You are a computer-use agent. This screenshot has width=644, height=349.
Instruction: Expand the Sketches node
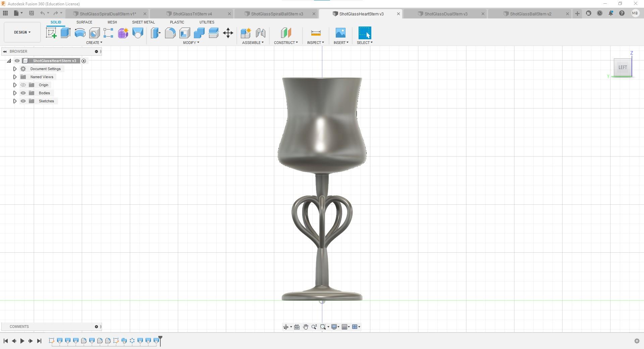click(x=15, y=101)
